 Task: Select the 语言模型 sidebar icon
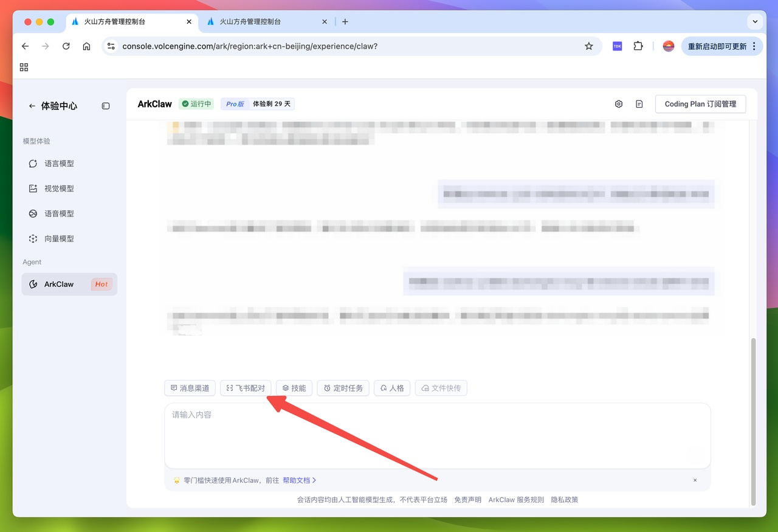pos(33,163)
